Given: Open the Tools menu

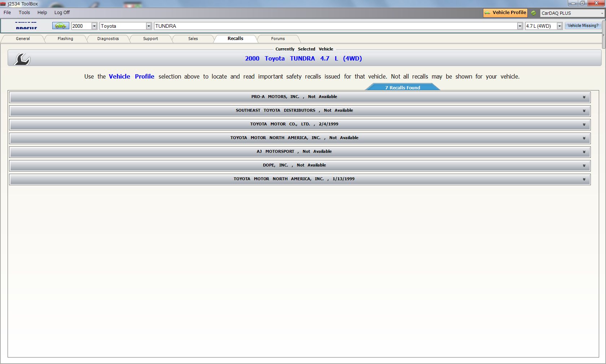Looking at the screenshot, I should tap(25, 13).
